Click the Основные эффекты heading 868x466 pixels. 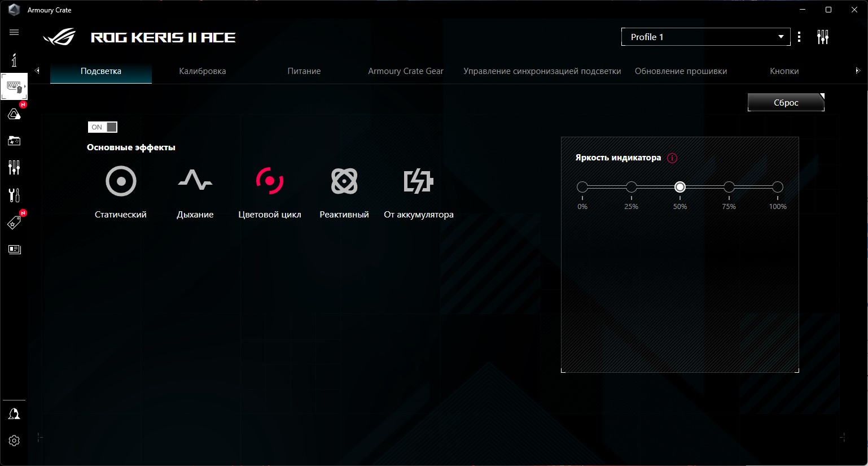tap(131, 147)
